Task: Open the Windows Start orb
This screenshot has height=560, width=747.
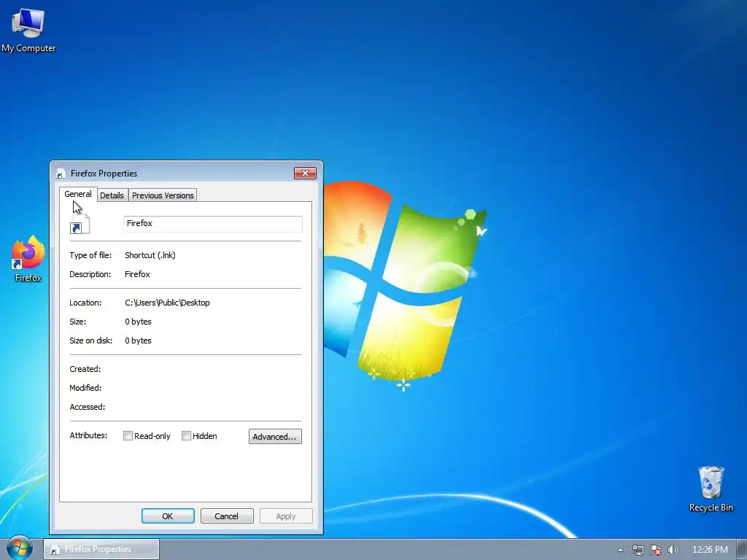Action: click(20, 548)
